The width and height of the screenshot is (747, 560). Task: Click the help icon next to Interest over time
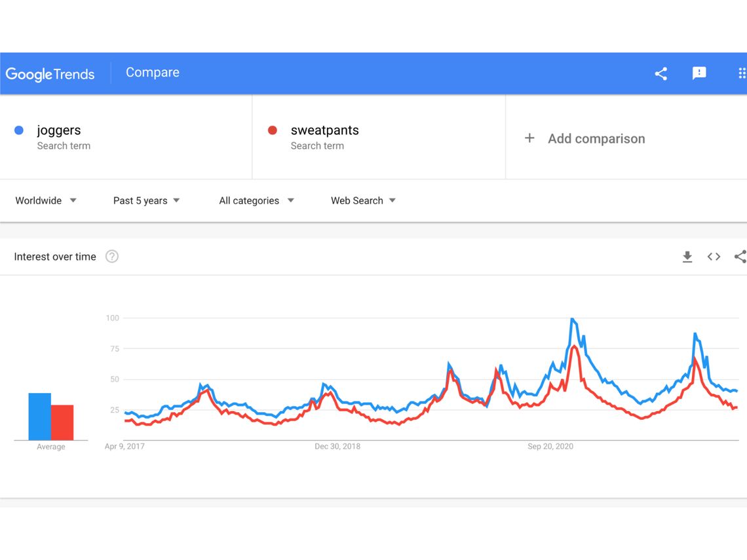point(112,257)
